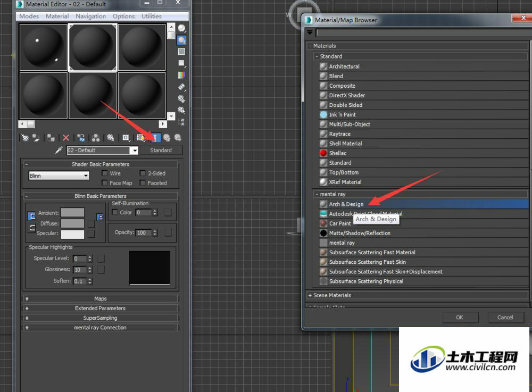Viewport: 532px width, 392px height.
Task: Enable the Faceted checkbox
Action: pyautogui.click(x=143, y=183)
